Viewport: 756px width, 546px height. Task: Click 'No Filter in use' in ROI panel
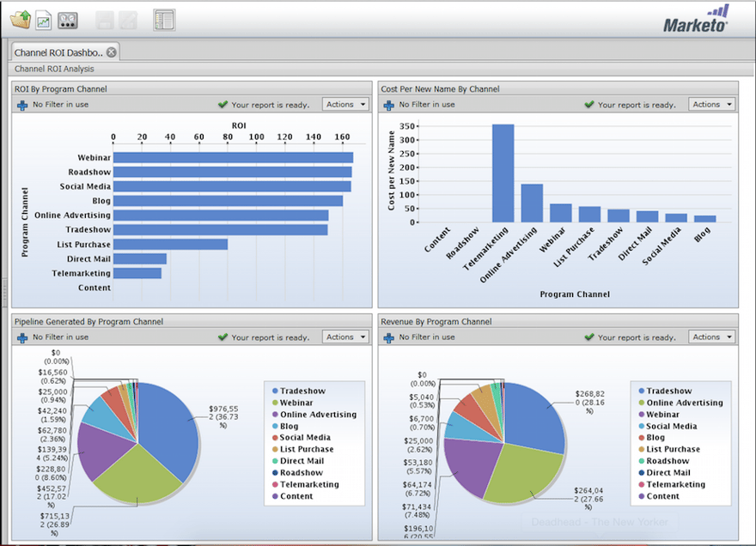(60, 104)
